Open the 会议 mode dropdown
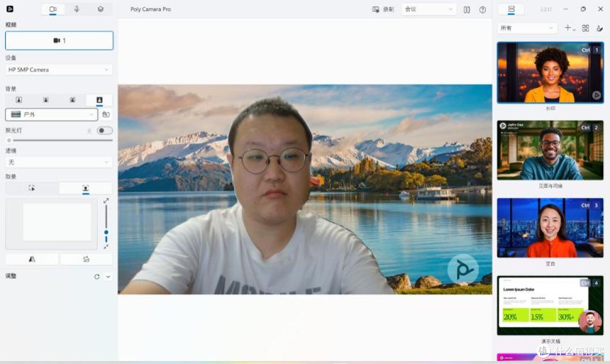This screenshot has width=610, height=364. point(429,10)
